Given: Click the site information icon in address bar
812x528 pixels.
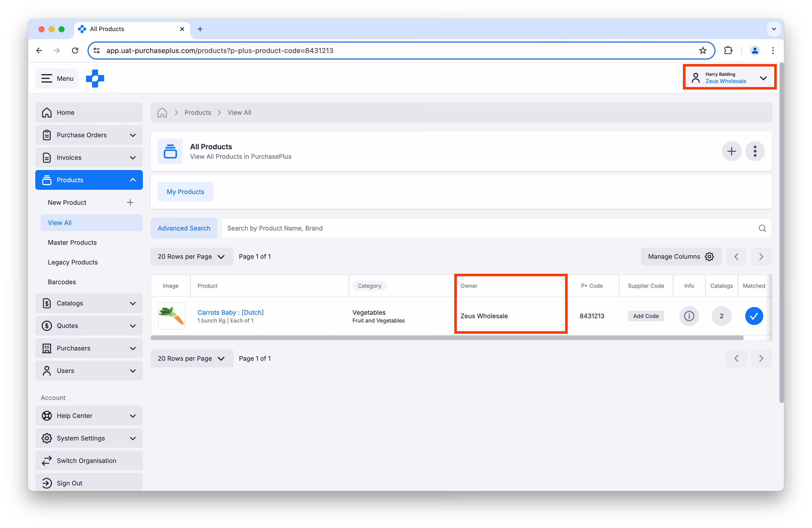Looking at the screenshot, I should pyautogui.click(x=97, y=51).
